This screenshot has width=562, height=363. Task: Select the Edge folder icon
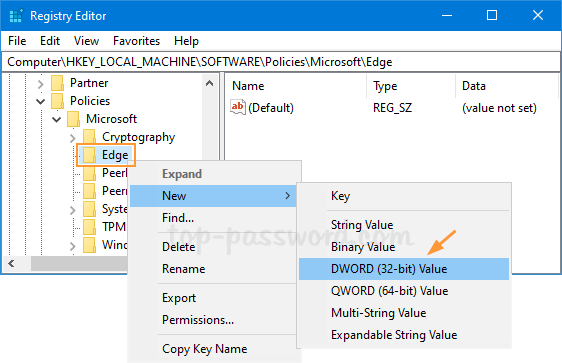coord(90,155)
